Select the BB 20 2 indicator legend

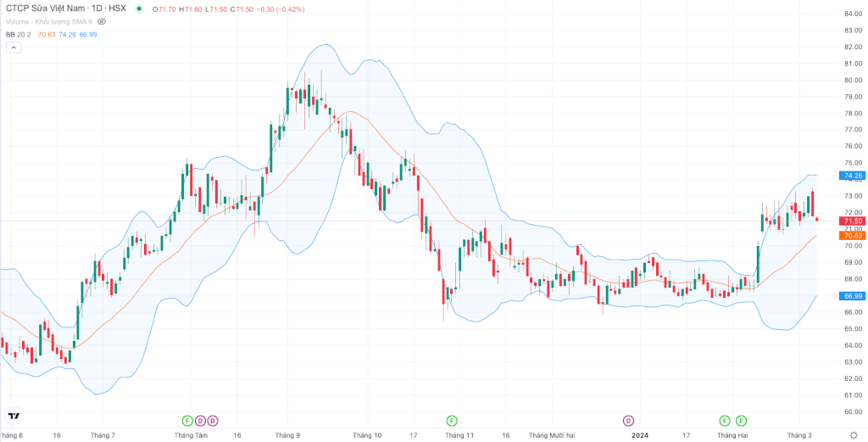click(19, 34)
